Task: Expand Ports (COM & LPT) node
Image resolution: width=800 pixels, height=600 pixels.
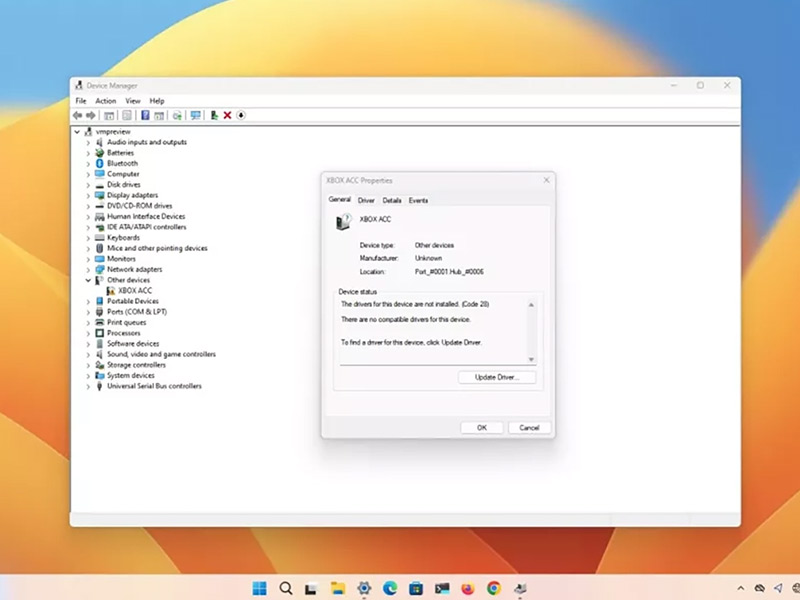Action: tap(88, 312)
